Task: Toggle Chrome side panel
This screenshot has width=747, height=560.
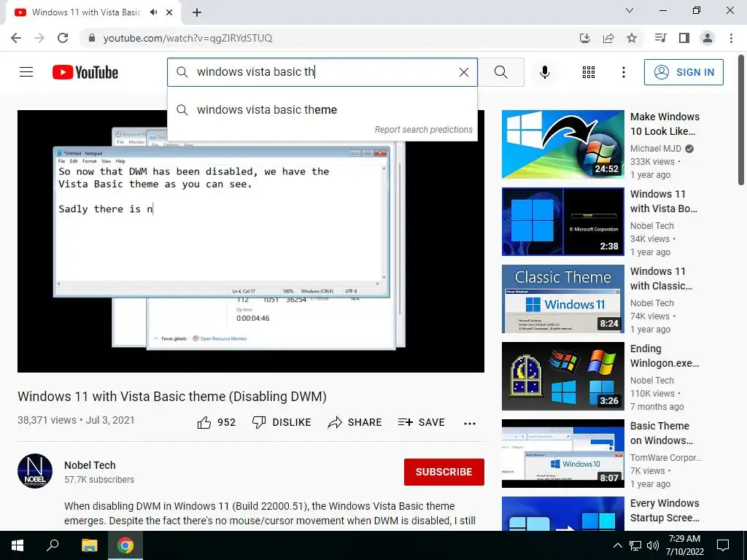Action: pos(684,38)
